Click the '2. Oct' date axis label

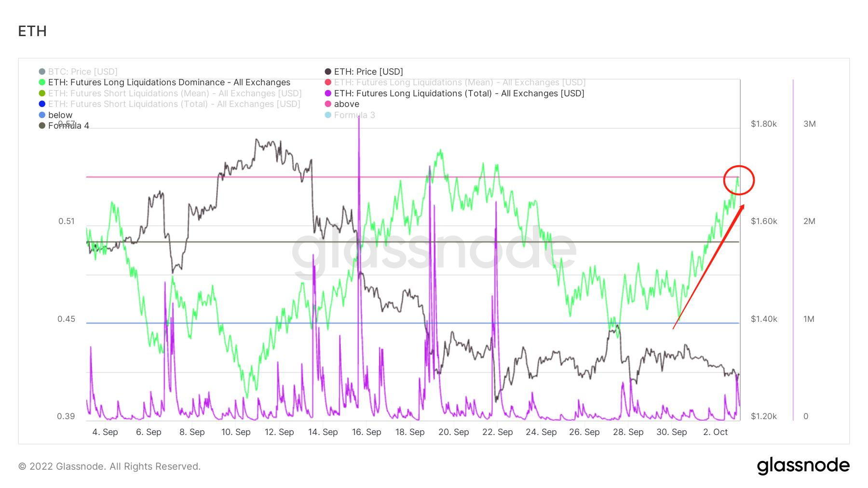716,432
